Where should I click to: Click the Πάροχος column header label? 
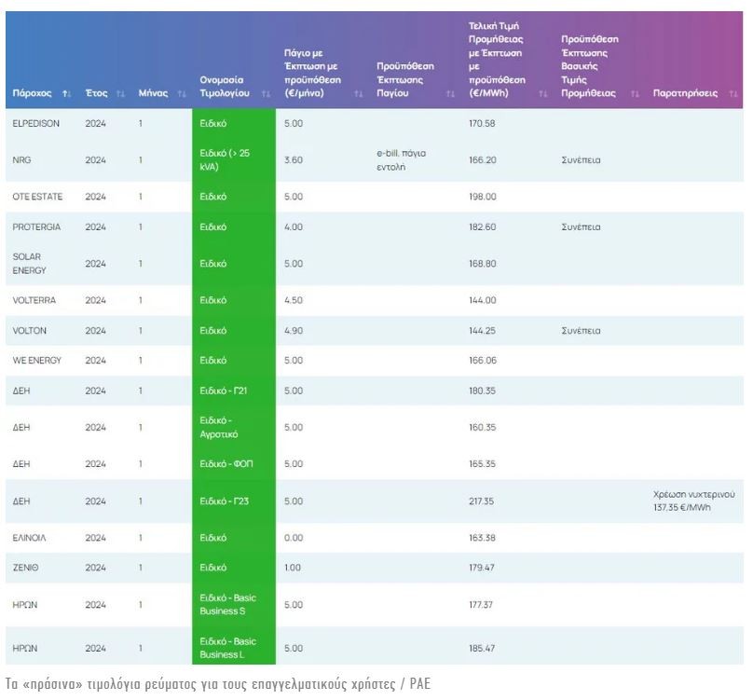(32, 93)
